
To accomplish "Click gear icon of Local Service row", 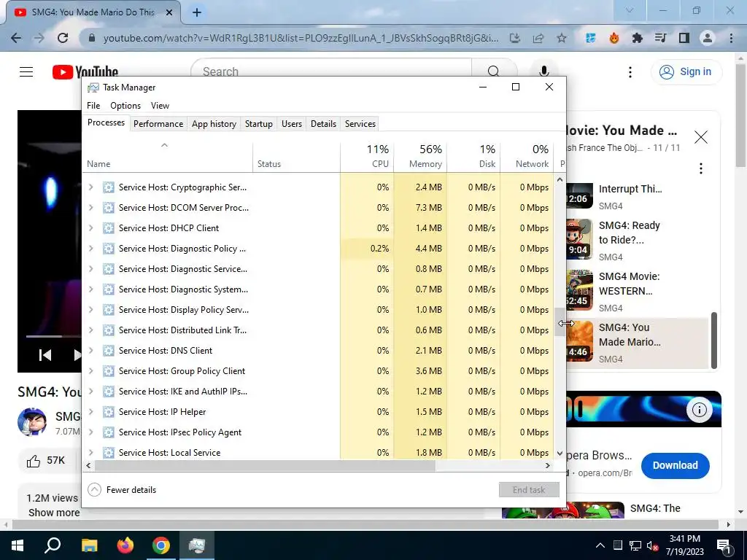I will (109, 452).
